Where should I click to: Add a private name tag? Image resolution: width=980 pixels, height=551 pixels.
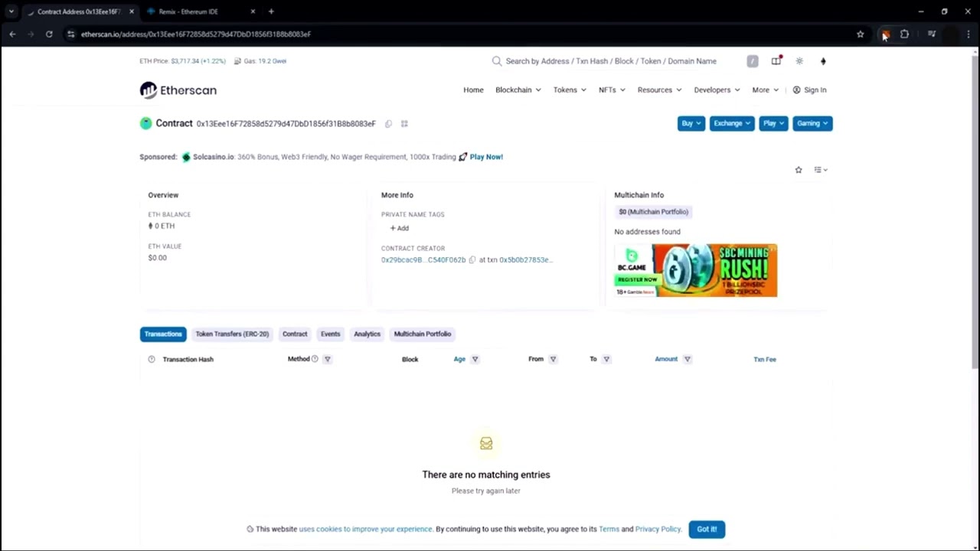click(399, 228)
